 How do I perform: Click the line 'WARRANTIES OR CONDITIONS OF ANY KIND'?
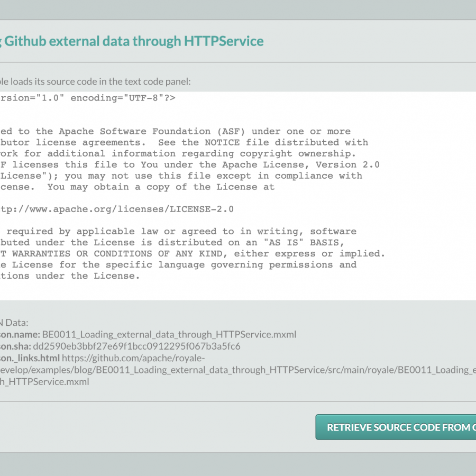[x=190, y=253]
